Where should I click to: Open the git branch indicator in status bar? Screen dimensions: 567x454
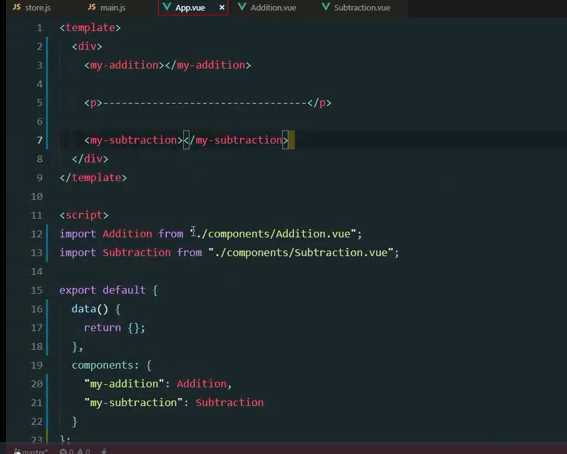tap(31, 451)
